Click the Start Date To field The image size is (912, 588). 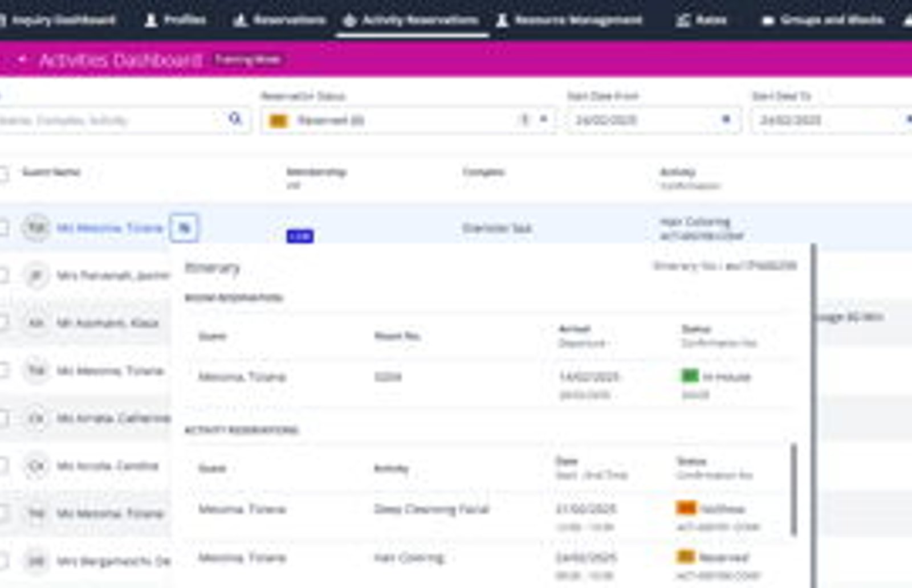832,120
